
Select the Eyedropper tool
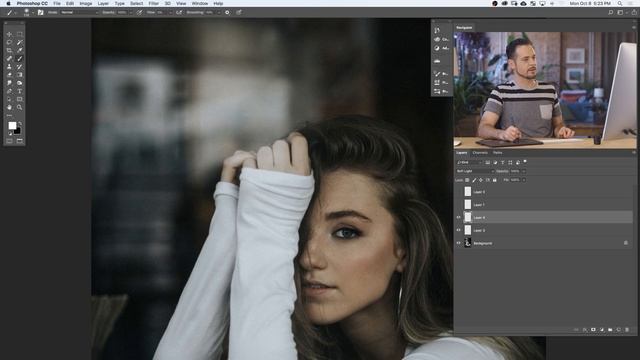[20, 51]
